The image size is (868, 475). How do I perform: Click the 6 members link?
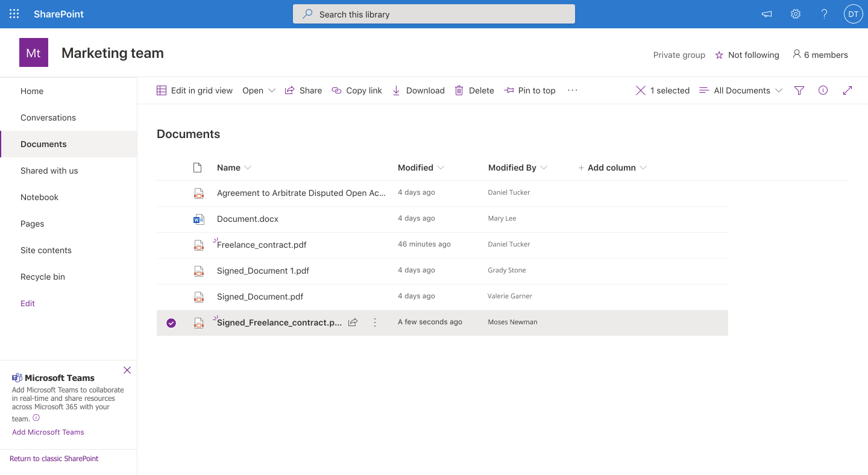(x=820, y=55)
